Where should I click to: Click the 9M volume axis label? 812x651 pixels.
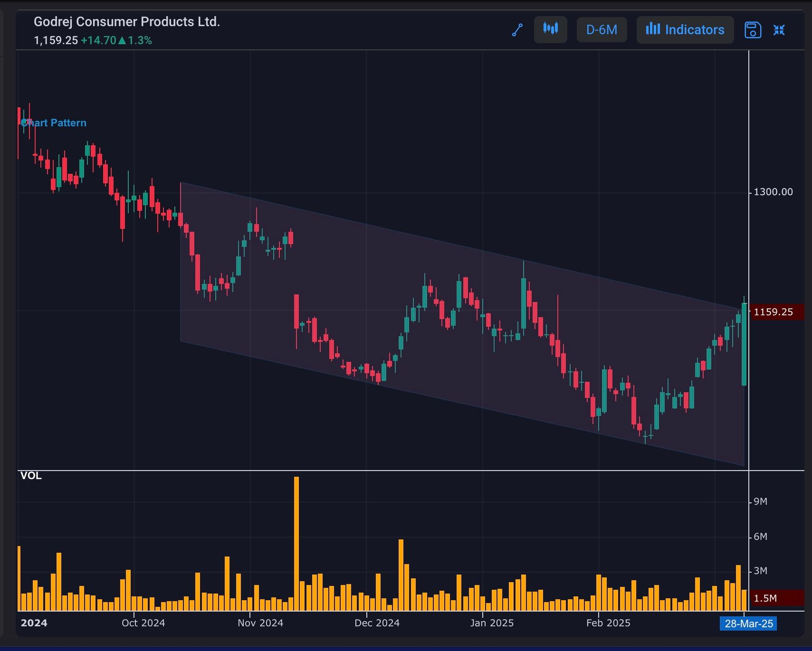click(x=760, y=501)
